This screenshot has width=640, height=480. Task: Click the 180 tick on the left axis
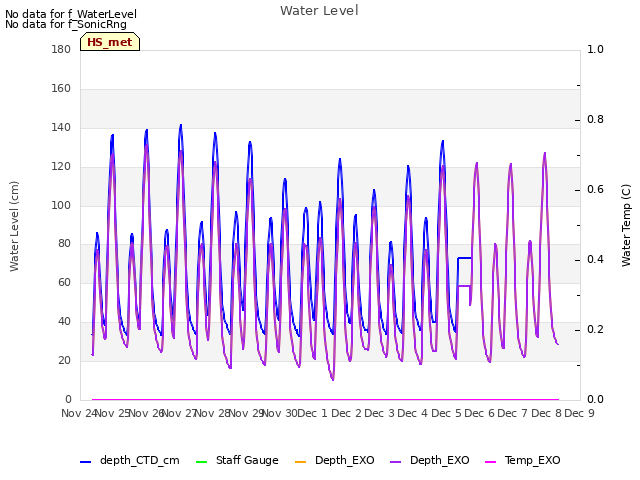[x=61, y=49]
